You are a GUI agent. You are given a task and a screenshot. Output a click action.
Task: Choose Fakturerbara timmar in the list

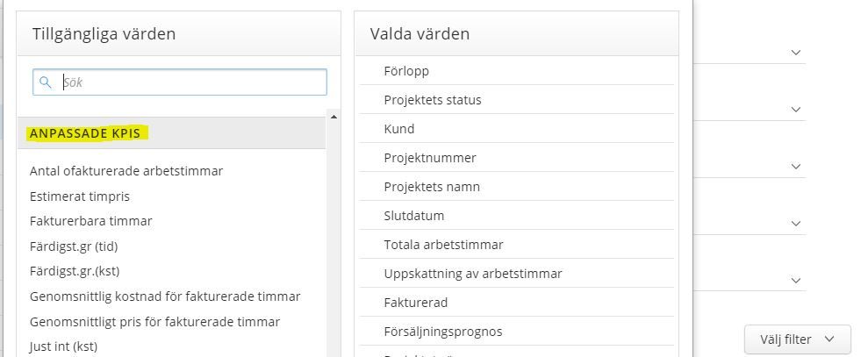tap(91, 221)
